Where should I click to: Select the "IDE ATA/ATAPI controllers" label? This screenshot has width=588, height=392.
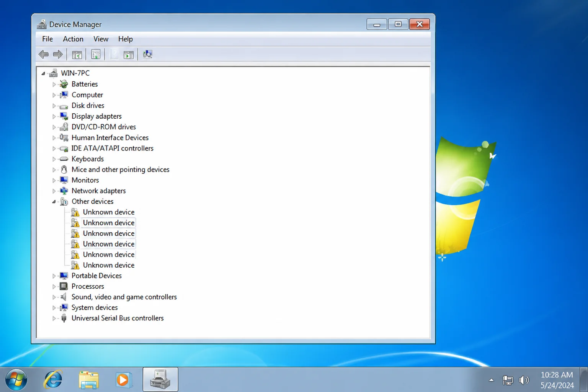click(x=113, y=148)
